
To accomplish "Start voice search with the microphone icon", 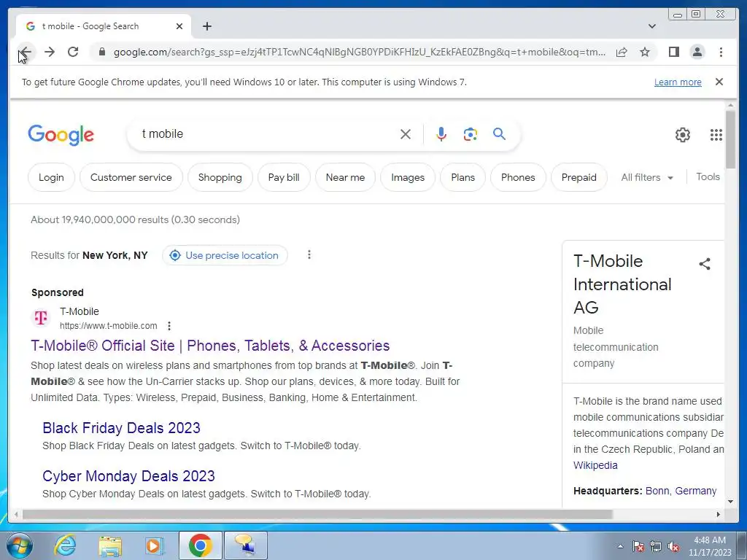I will (x=441, y=134).
